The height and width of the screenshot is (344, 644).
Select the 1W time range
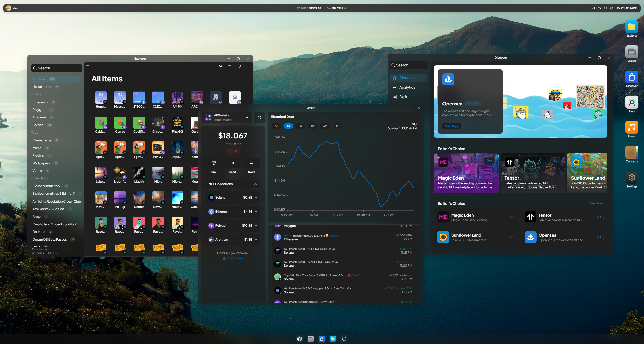pyautogui.click(x=300, y=126)
